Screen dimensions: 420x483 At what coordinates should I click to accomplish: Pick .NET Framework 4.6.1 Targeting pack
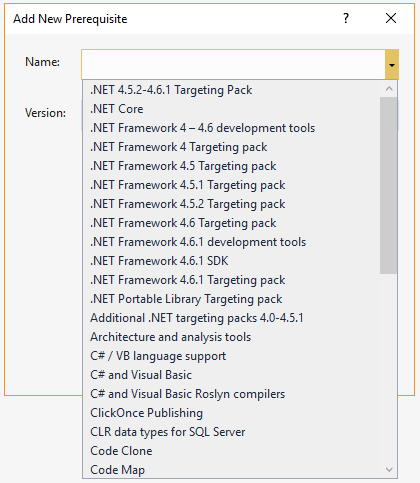click(231, 280)
